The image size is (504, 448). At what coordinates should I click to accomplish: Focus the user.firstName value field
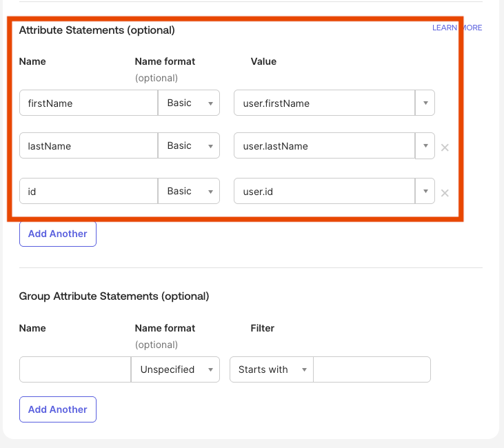tap(324, 103)
